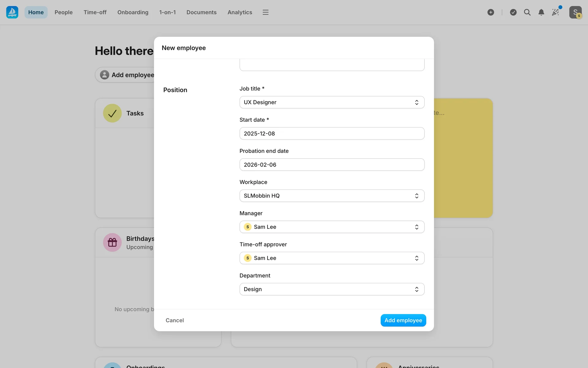Go to the People tab
Viewport: 588px width, 368px height.
63,12
